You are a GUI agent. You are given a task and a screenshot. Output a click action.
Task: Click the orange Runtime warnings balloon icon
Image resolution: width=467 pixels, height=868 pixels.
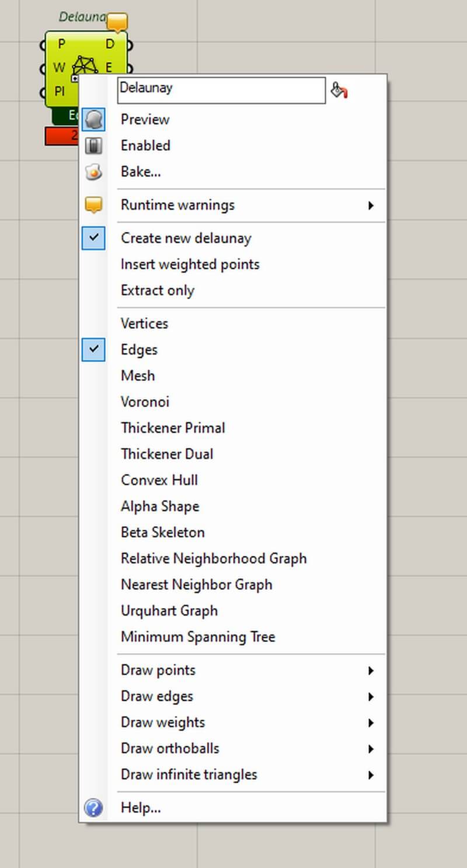[x=93, y=205]
